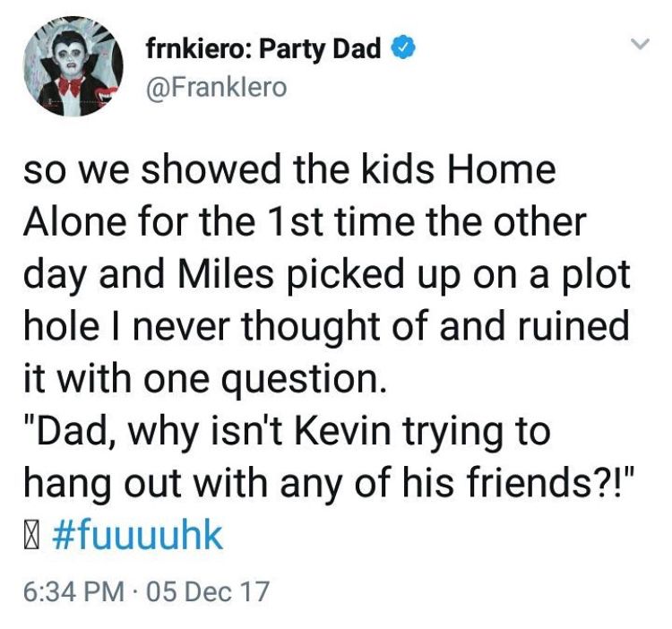This screenshot has height=629, width=672.
Task: Expand the tweet options chevron
Action: 640,43
